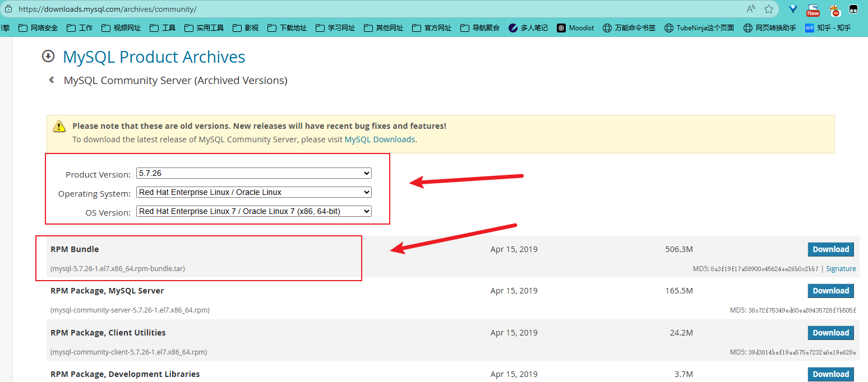The height and width of the screenshot is (382, 868).
Task: Open the black Tampermonkey extension icon
Action: click(853, 9)
